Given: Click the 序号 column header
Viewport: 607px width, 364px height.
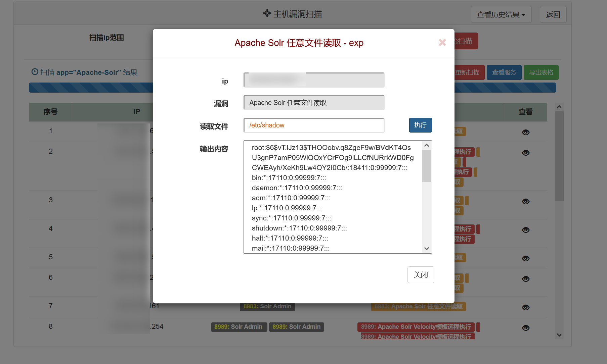Looking at the screenshot, I should (50, 112).
